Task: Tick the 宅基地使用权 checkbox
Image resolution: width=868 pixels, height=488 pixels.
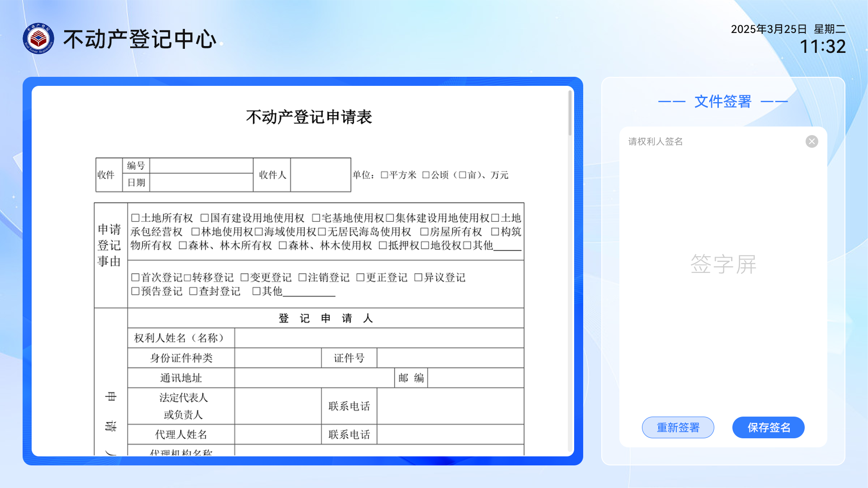Action: [316, 218]
